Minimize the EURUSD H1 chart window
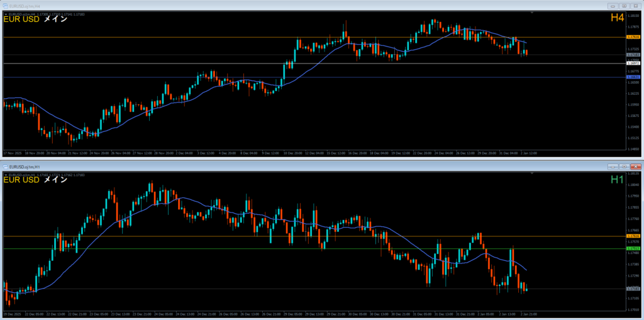The image size is (644, 320). 613,167
